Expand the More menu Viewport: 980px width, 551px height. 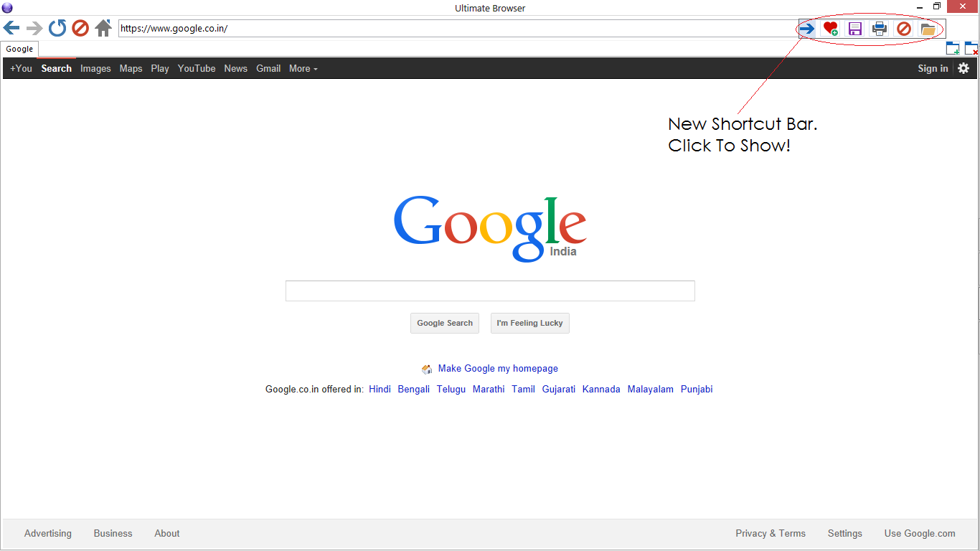303,68
